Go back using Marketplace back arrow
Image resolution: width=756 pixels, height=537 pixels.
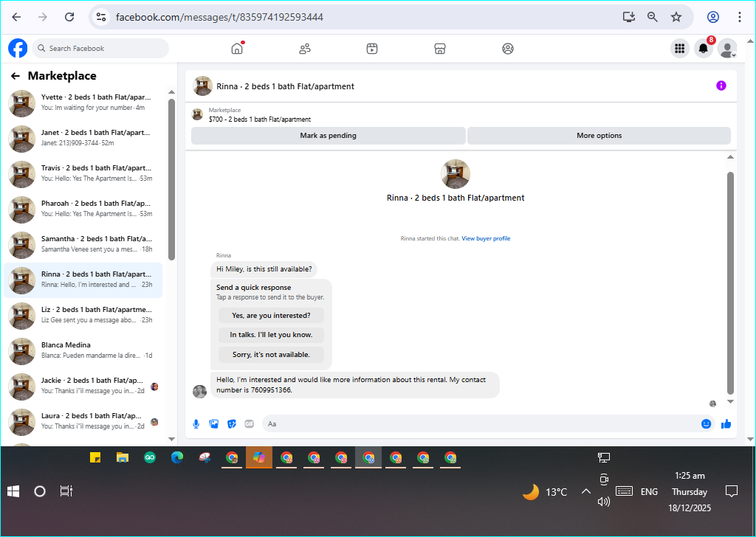tap(16, 76)
